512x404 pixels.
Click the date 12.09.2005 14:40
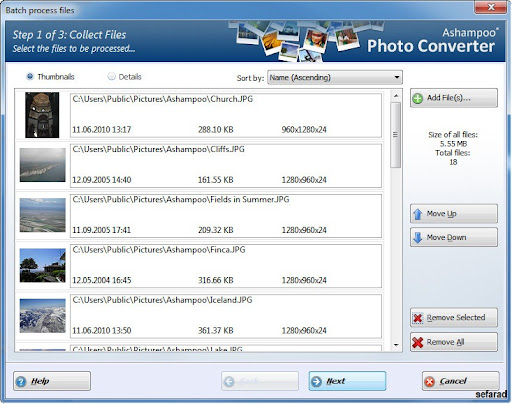102,180
